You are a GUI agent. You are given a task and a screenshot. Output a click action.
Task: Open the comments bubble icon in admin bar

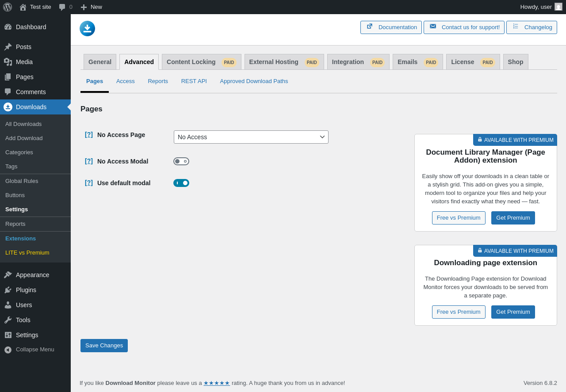(x=62, y=7)
